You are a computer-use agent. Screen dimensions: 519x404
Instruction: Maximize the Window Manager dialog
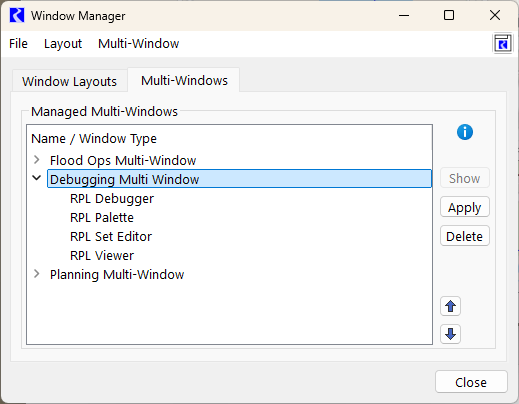click(x=449, y=15)
